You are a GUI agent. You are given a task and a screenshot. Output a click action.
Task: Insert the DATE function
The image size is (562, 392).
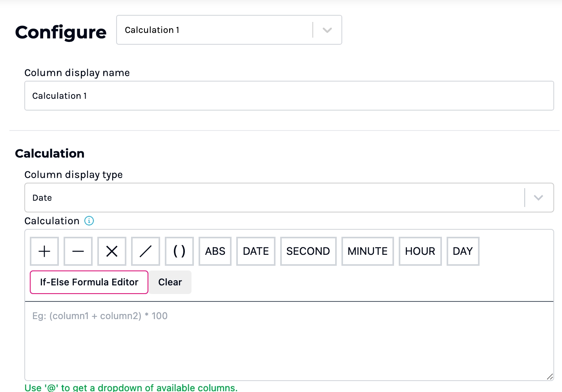tap(256, 251)
